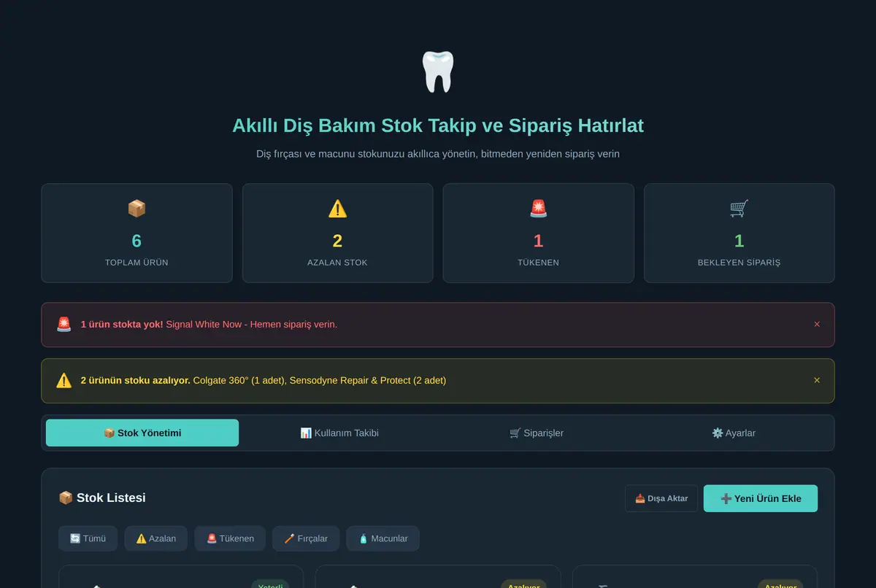Click the Bekleyen Sipariş count 1
876x588 pixels.
coord(739,241)
